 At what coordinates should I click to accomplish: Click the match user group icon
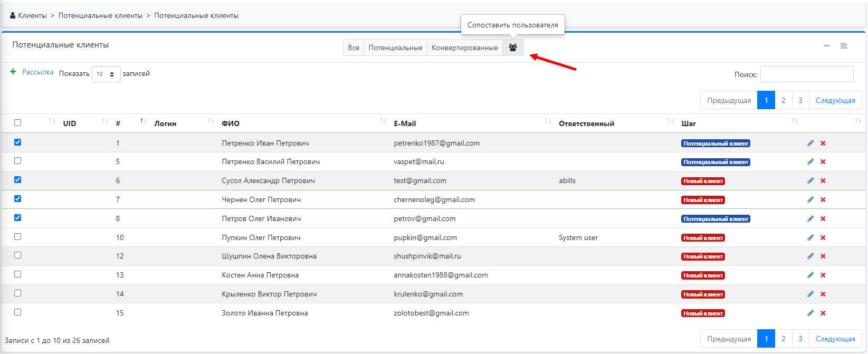(512, 47)
